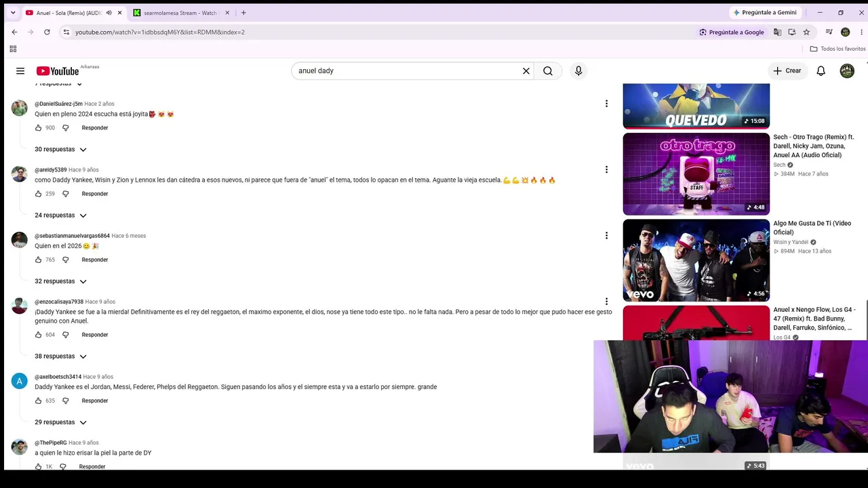Start voice search with the microphone
Screen dimensions: 868x488
578,70
